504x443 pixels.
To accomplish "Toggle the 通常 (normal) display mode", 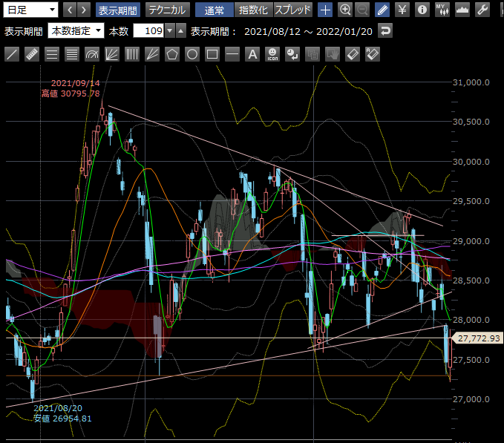I will pyautogui.click(x=215, y=10).
